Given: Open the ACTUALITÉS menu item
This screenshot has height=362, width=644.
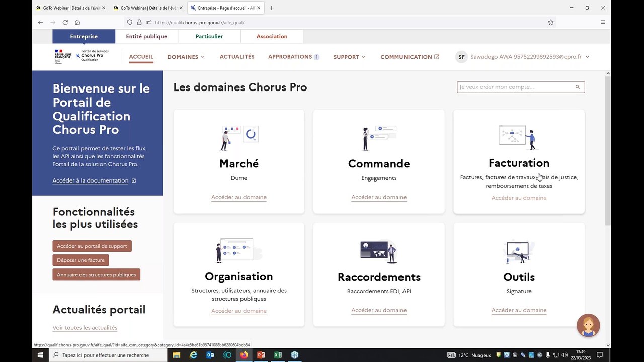Looking at the screenshot, I should coord(237,57).
